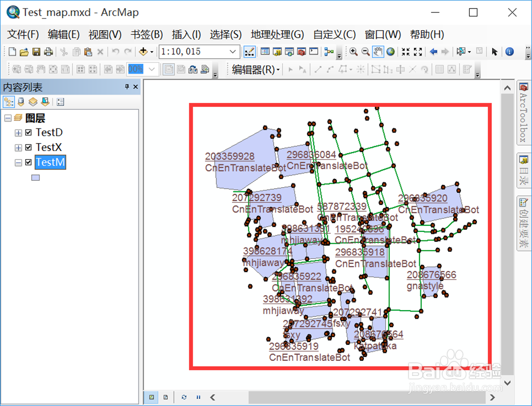Toggle auto-hide pin on contents panel

pyautogui.click(x=127, y=87)
